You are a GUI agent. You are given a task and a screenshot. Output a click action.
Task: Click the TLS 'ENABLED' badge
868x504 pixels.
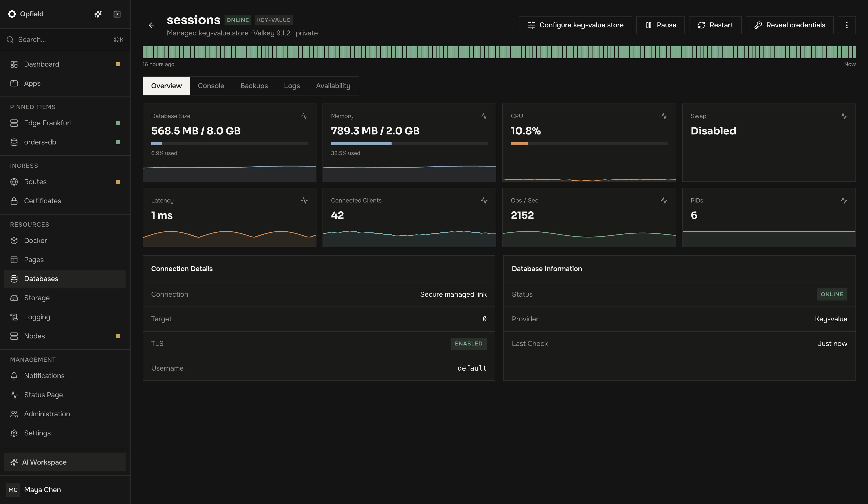468,344
